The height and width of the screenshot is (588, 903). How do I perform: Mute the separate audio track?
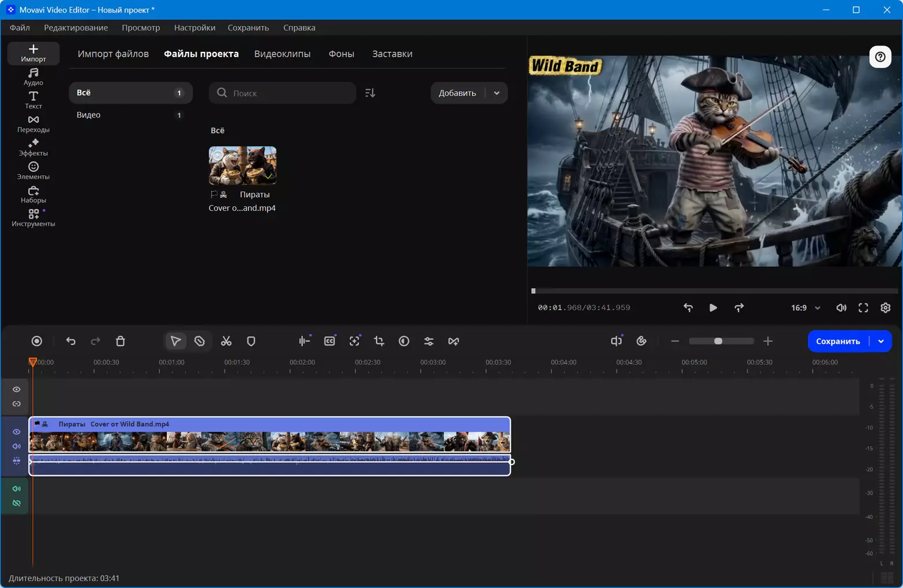click(x=17, y=489)
